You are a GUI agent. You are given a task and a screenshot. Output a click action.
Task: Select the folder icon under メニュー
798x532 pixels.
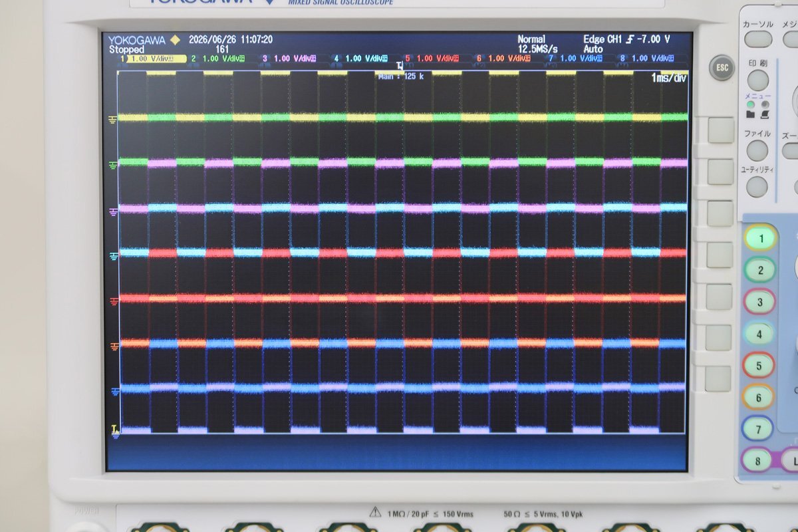point(751,115)
